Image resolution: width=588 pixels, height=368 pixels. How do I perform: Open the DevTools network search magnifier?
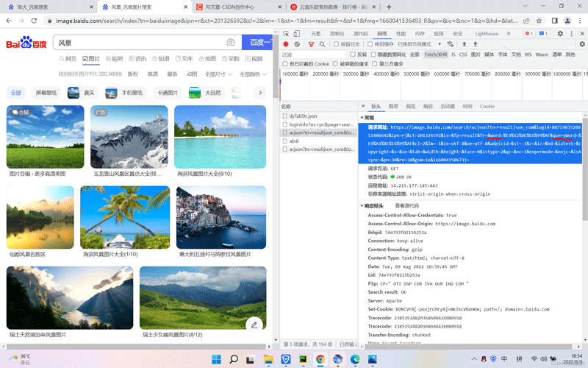coord(323,44)
